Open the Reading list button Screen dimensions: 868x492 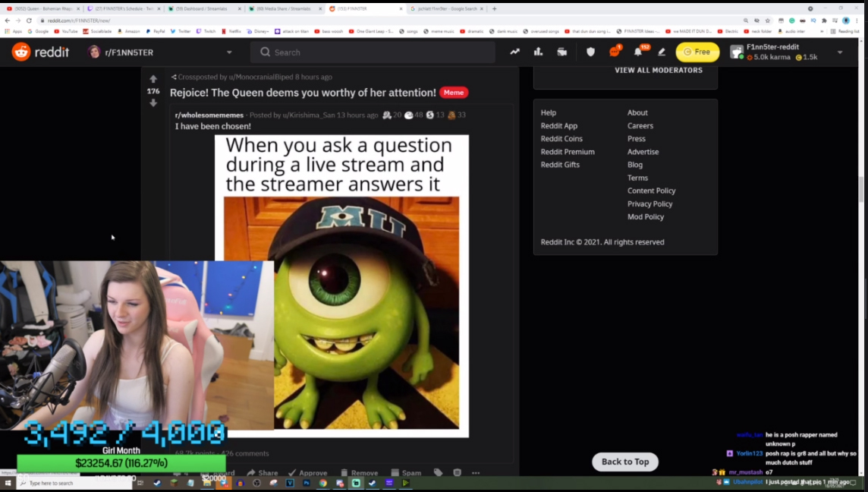click(844, 32)
